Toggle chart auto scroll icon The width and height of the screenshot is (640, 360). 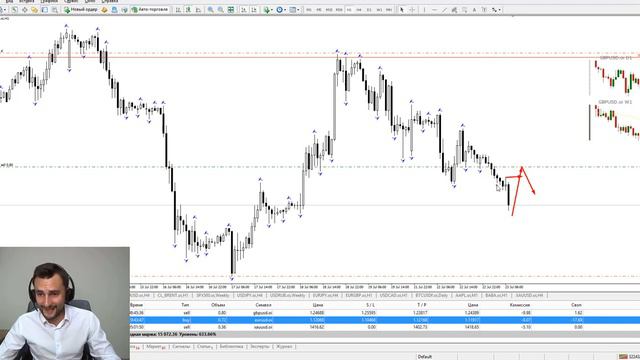[244, 10]
